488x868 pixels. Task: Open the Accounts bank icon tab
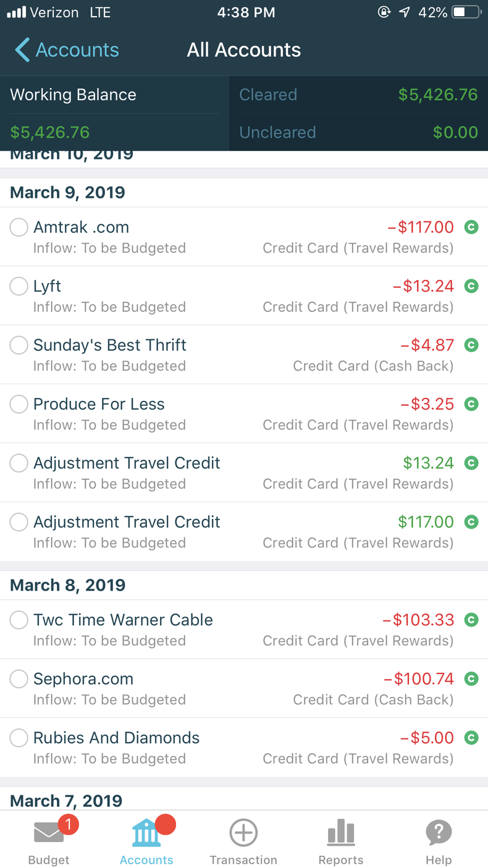click(x=146, y=835)
